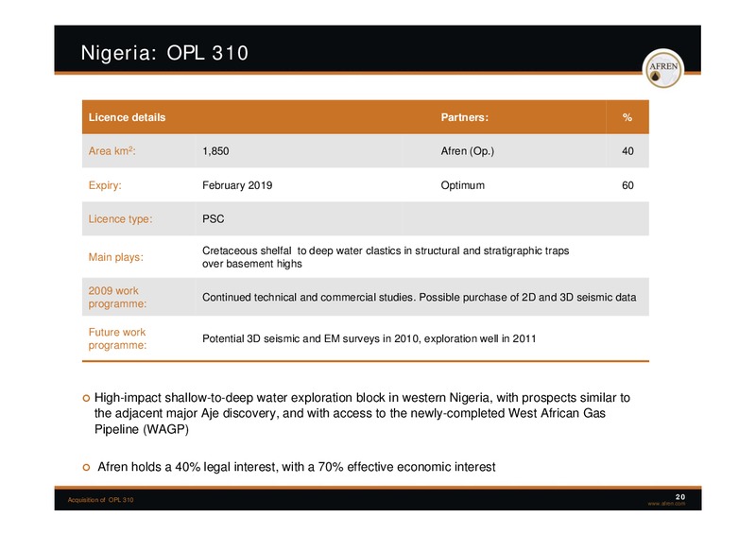This screenshot has width=756, height=535.
Task: Select the 'Main plays:' row label
Action: pyautogui.click(x=115, y=257)
